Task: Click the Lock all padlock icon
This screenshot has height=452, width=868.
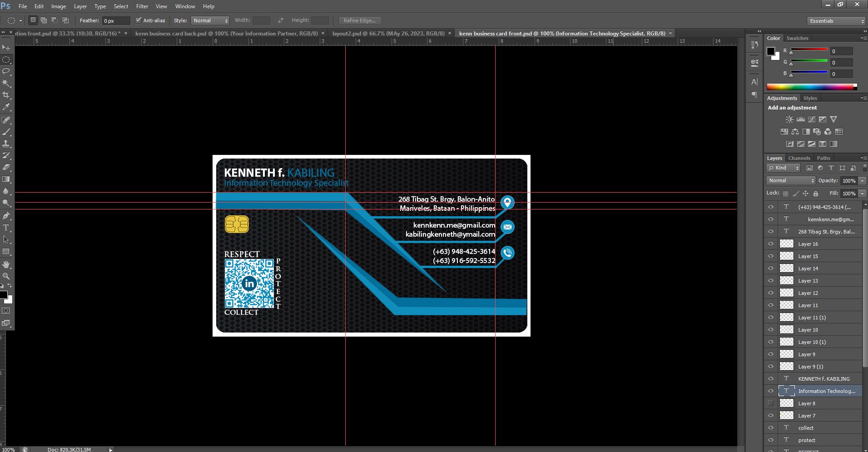Action: point(816,194)
